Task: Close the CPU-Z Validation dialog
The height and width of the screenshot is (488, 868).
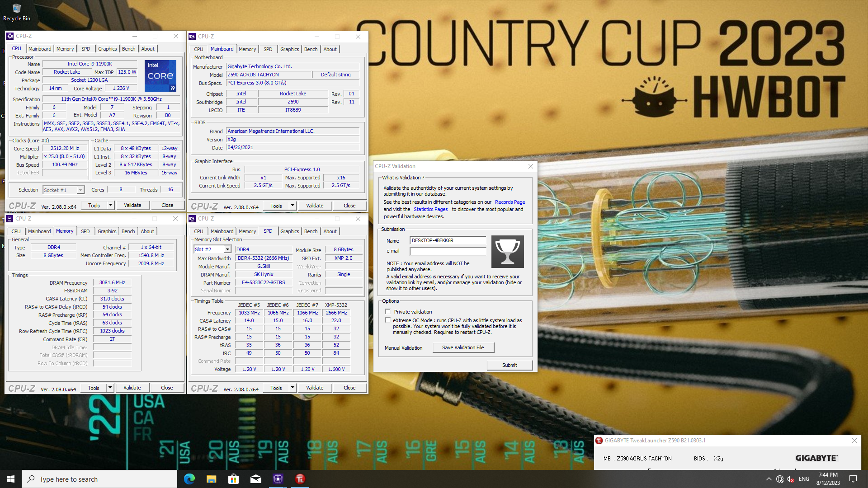Action: [531, 166]
